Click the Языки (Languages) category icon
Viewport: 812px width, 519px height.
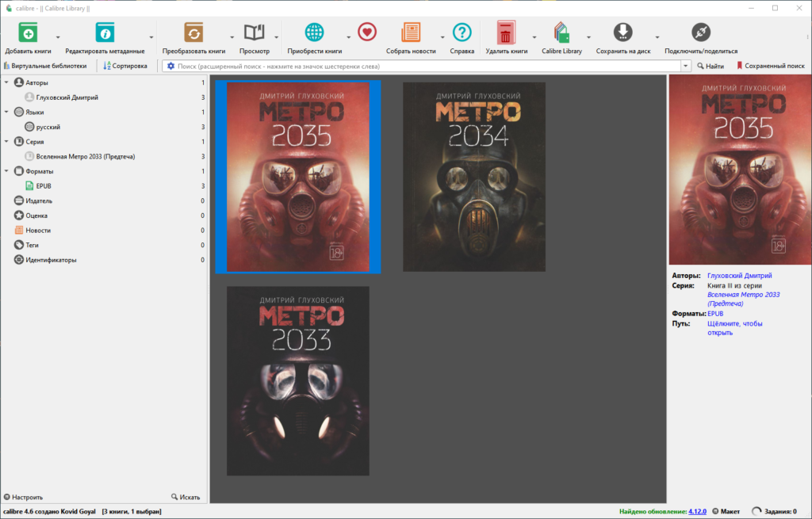(19, 112)
